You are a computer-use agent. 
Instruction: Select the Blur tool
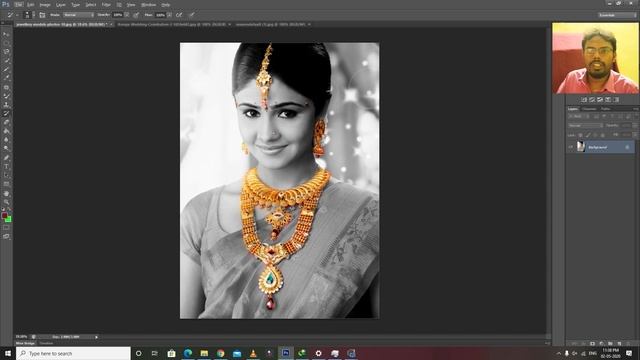pyautogui.click(x=6, y=140)
